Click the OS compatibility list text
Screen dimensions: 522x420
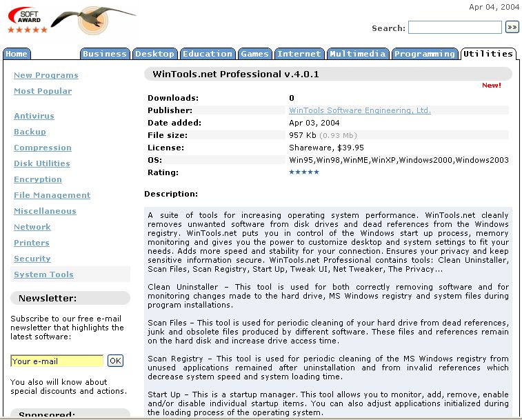coord(399,160)
